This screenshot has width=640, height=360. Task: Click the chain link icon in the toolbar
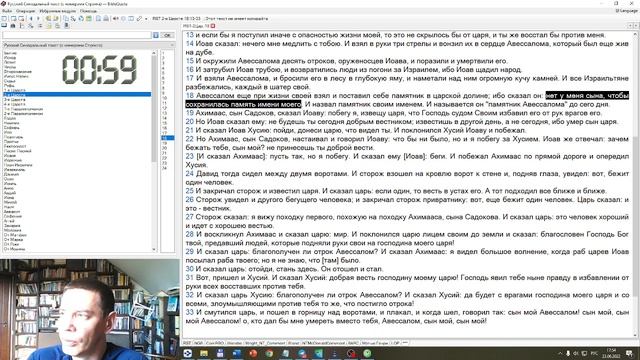point(139,18)
